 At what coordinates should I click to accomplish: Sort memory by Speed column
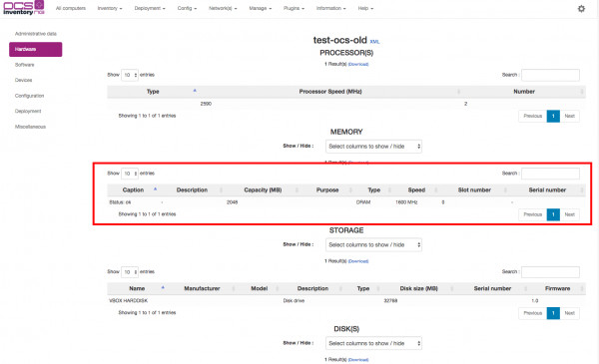pyautogui.click(x=416, y=190)
